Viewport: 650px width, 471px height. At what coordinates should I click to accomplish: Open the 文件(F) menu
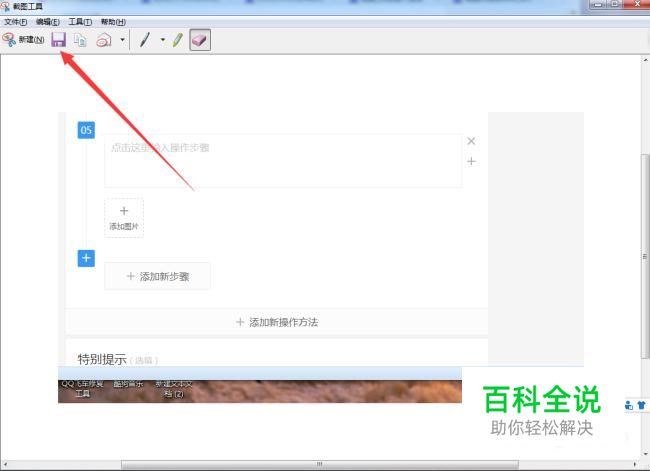[x=15, y=22]
